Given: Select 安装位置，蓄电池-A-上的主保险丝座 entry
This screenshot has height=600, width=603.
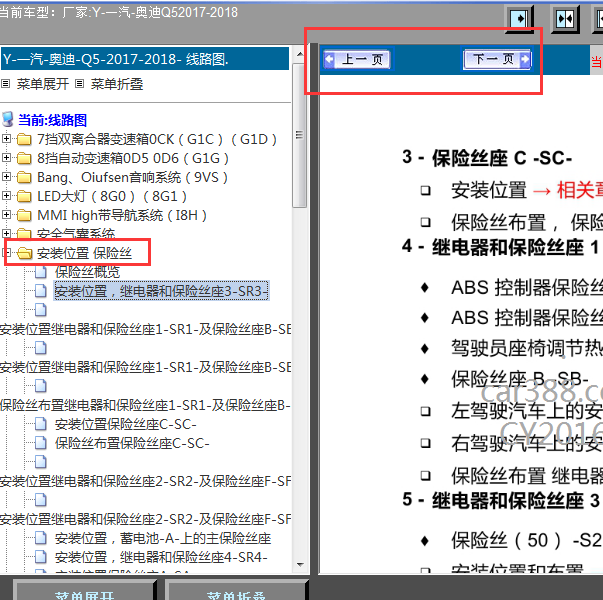Looking at the screenshot, I should pyautogui.click(x=162, y=538).
